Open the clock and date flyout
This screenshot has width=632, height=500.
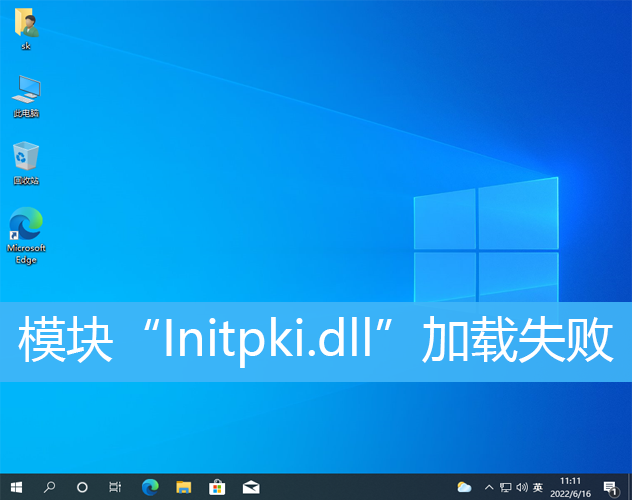[x=571, y=487]
